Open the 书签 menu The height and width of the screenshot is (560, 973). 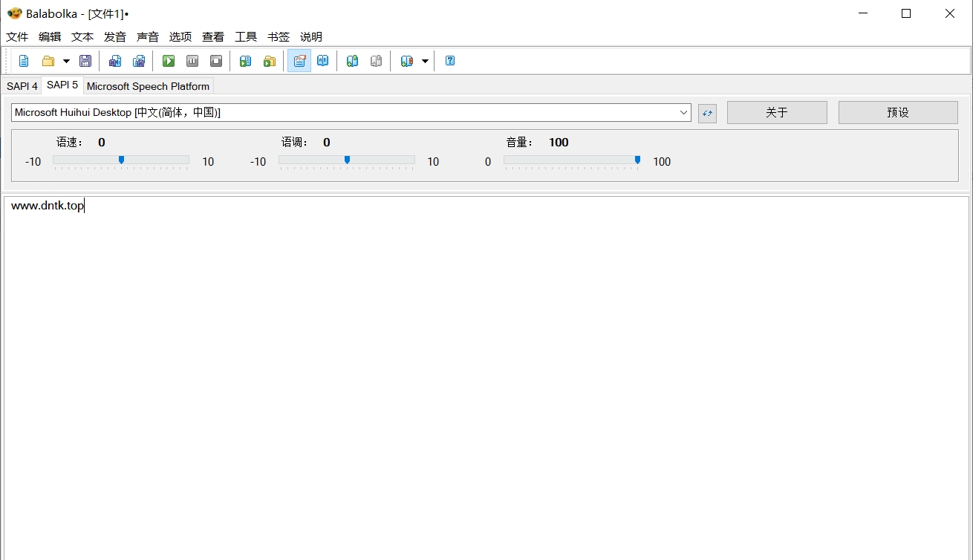tap(279, 36)
